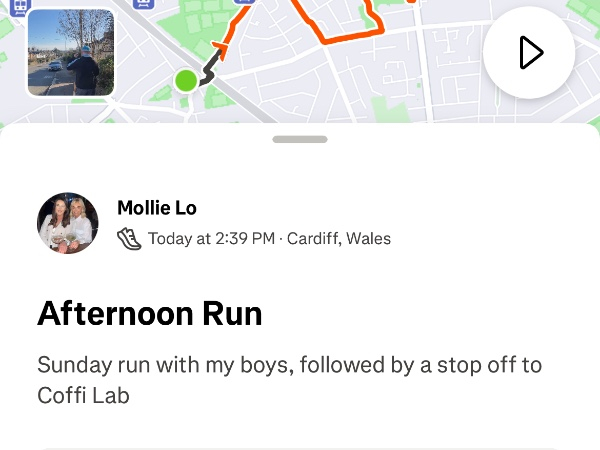Viewport: 600px width, 450px height.
Task: Open the run photo thumbnail on map
Action: tap(71, 52)
